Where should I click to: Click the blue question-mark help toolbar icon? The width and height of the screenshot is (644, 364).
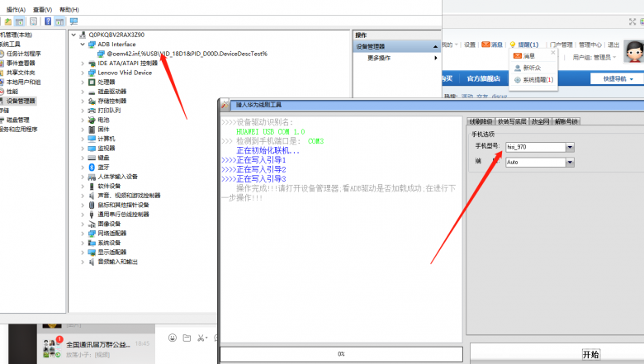click(x=48, y=21)
